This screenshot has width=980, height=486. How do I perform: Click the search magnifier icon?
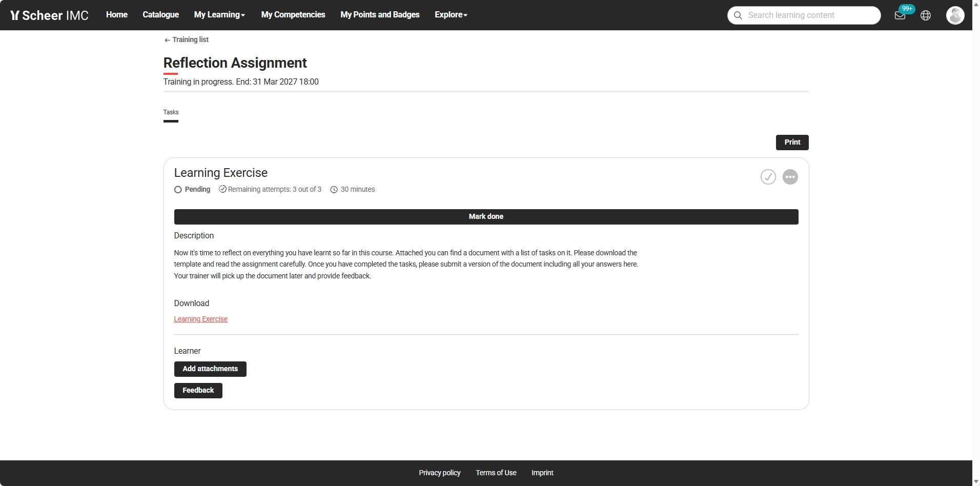(738, 15)
